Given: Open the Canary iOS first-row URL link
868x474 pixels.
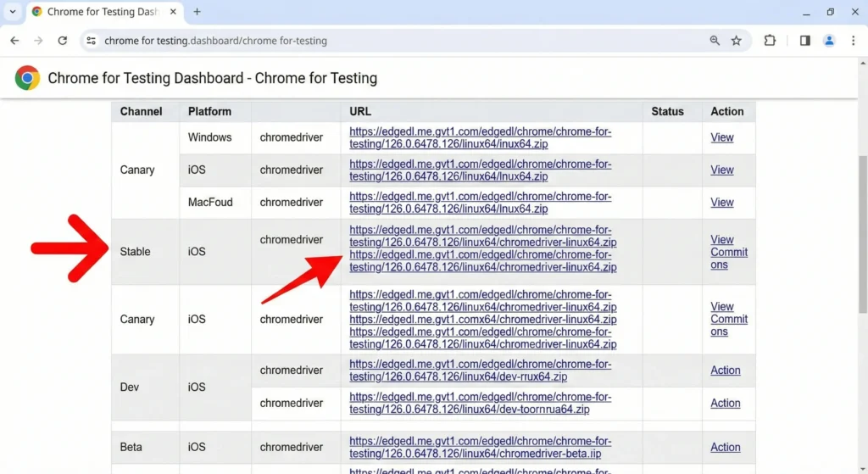Looking at the screenshot, I should pos(481,170).
